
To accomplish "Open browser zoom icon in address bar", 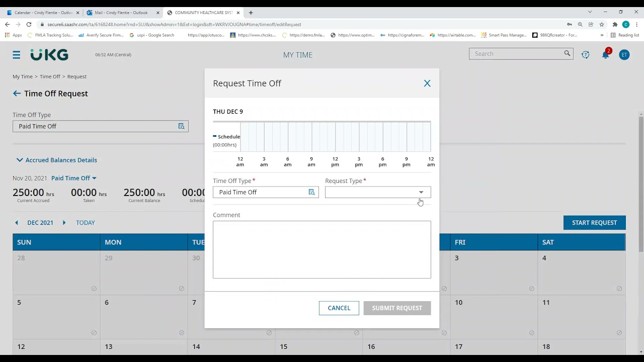I will [x=580, y=24].
